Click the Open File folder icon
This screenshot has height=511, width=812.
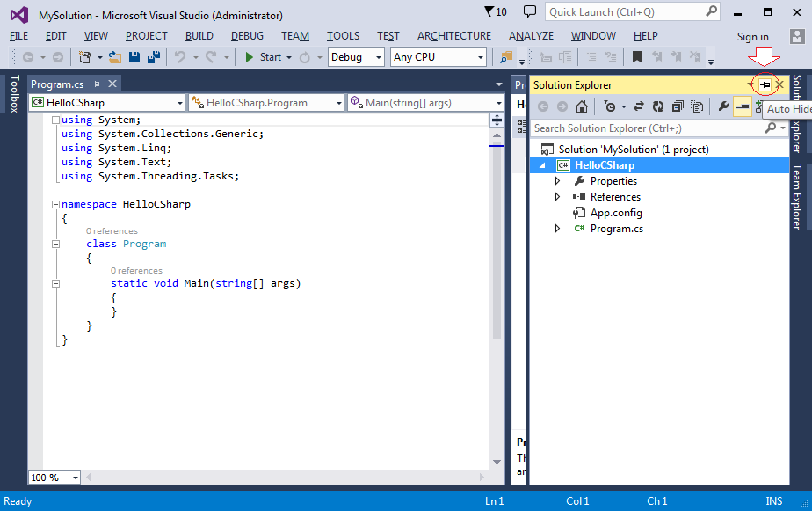[115, 57]
